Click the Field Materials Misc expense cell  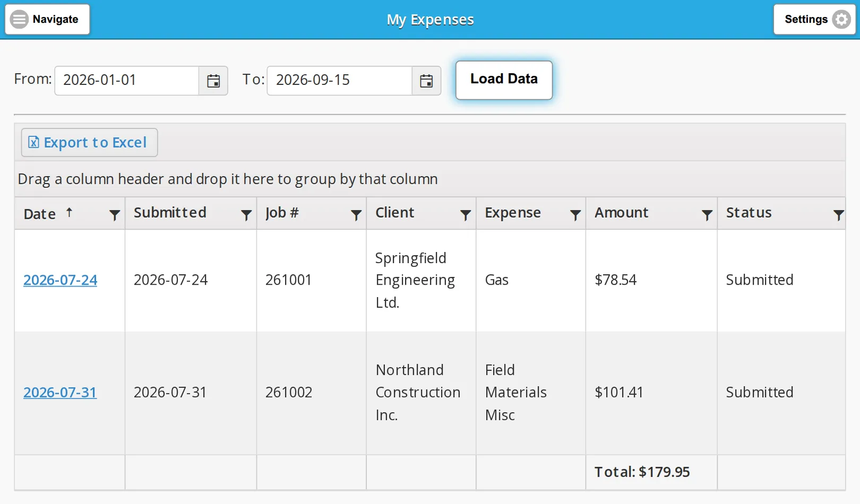pos(531,393)
